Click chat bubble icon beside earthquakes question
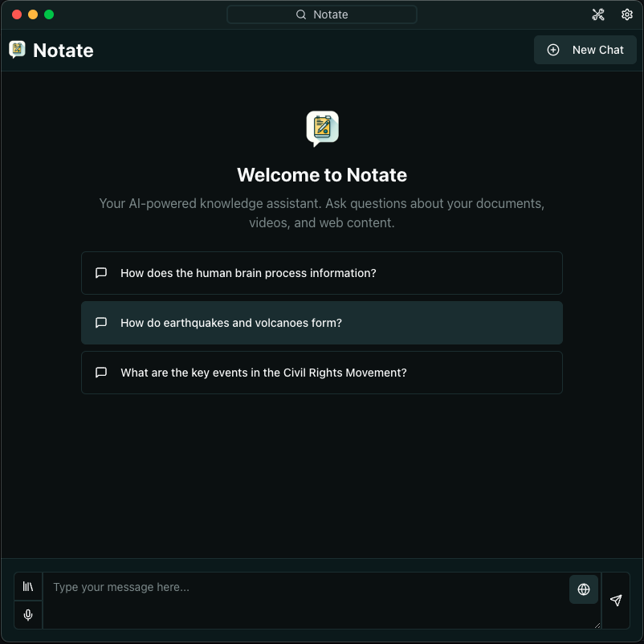 [x=101, y=323]
